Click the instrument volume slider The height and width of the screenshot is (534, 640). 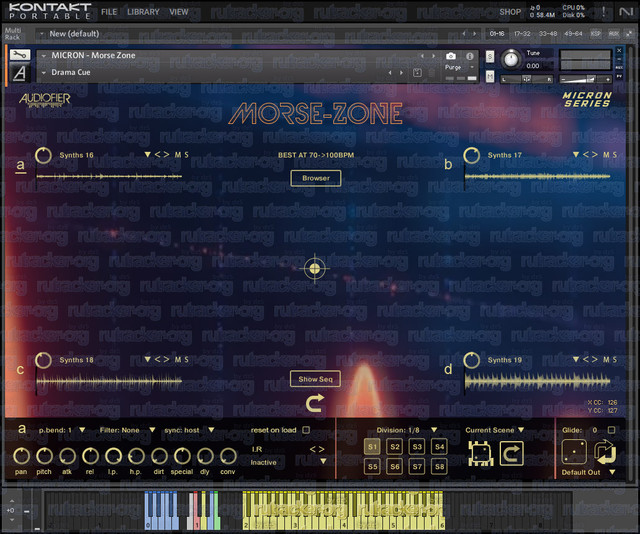586,79
